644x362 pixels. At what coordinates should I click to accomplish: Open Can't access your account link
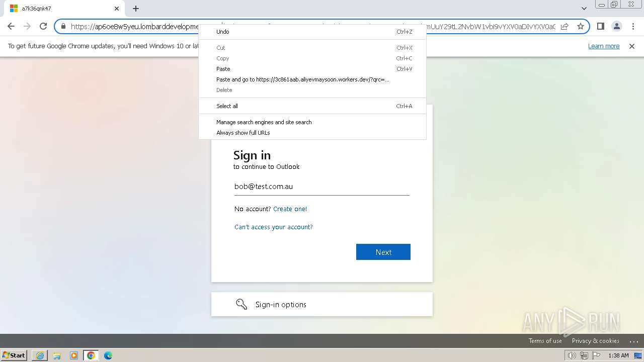pos(274,227)
